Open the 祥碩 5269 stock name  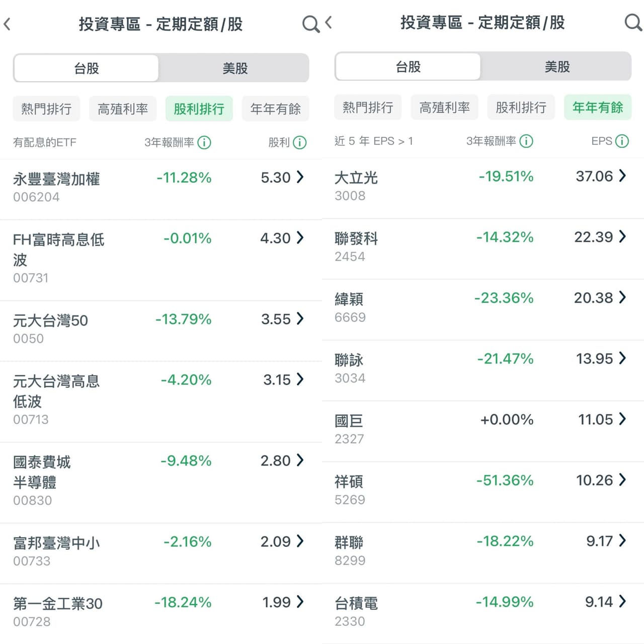click(x=349, y=482)
